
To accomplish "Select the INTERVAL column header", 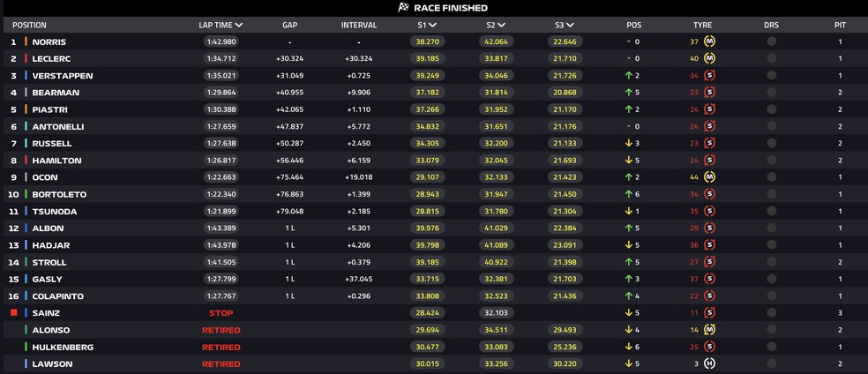I will 358,26.
